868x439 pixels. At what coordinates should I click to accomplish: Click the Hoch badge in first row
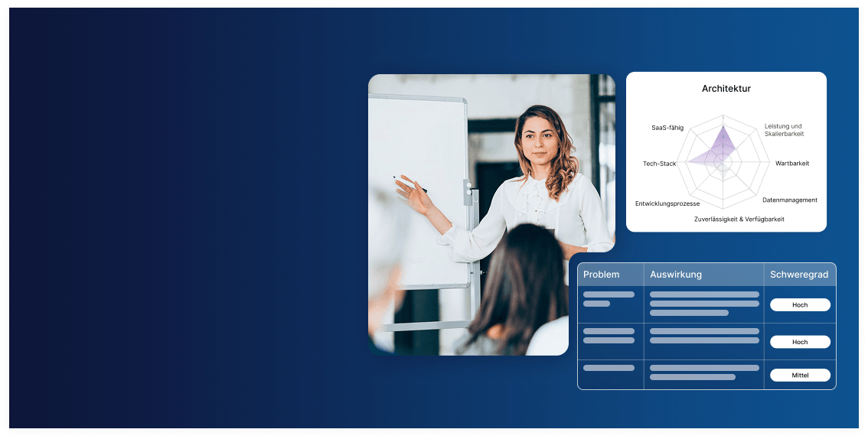pos(800,305)
